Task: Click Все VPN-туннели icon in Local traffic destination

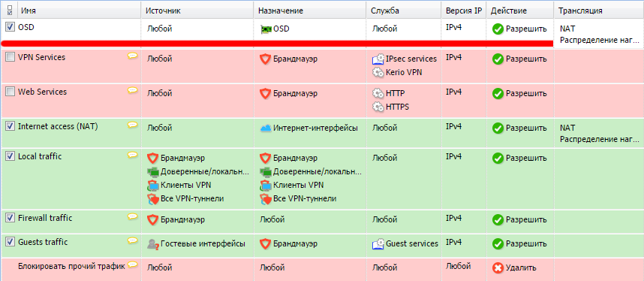Action: coord(266,199)
